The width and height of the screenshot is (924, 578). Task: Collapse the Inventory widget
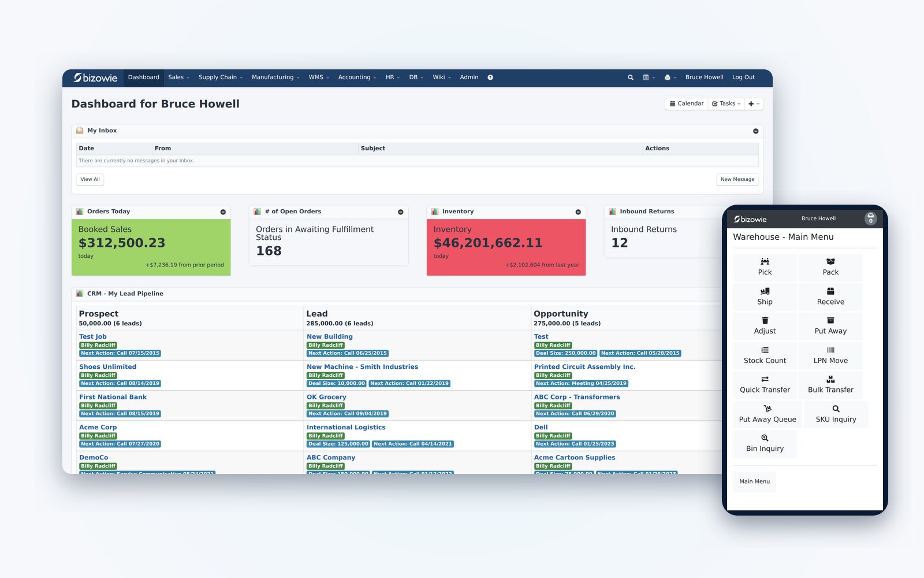(x=578, y=212)
